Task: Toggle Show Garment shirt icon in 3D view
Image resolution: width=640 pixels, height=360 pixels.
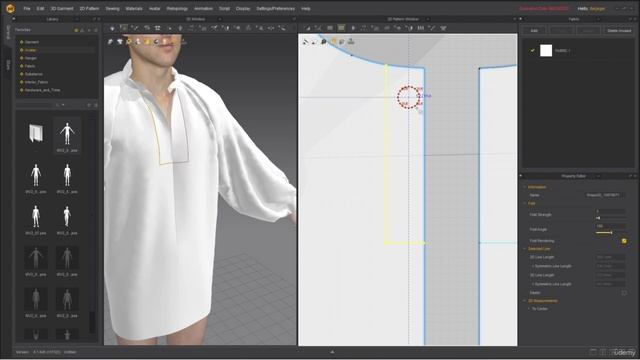Action: [120, 42]
